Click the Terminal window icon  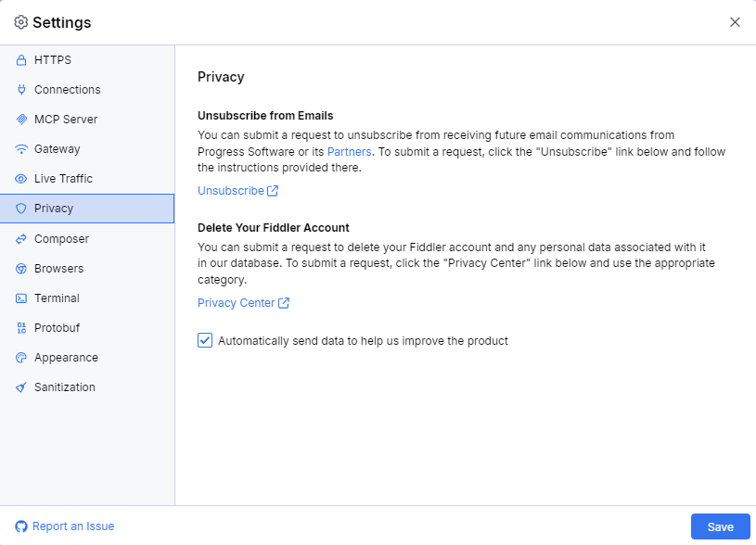tap(20, 298)
